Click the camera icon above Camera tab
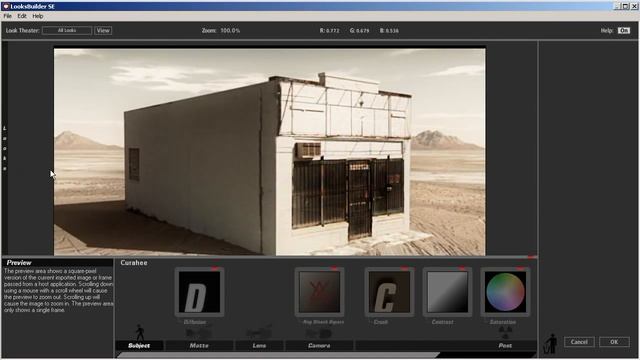 [319, 333]
